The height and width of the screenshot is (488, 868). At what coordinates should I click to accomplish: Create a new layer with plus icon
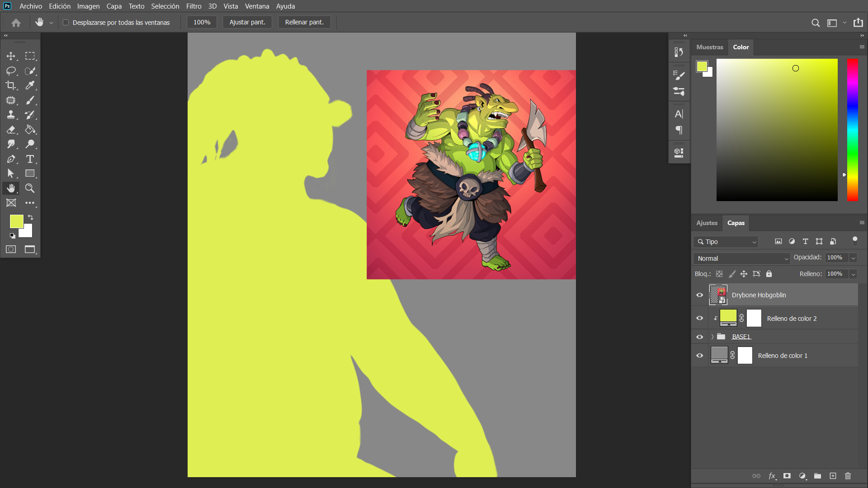833,476
